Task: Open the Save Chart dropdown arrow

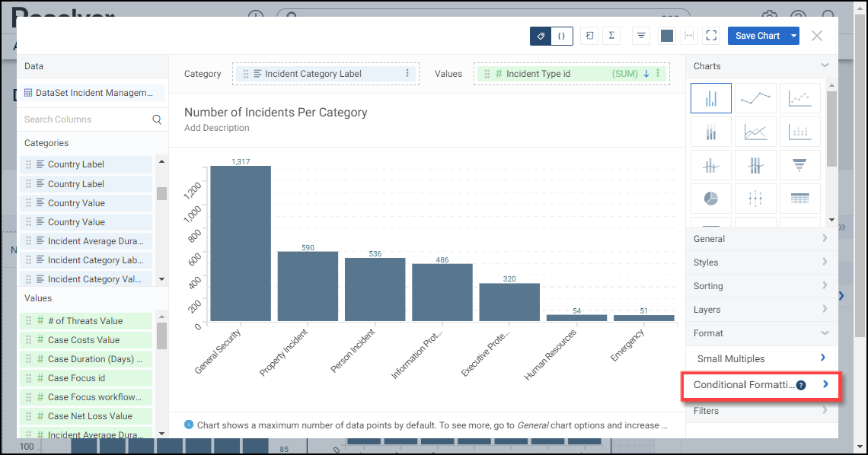Action: pyautogui.click(x=794, y=36)
